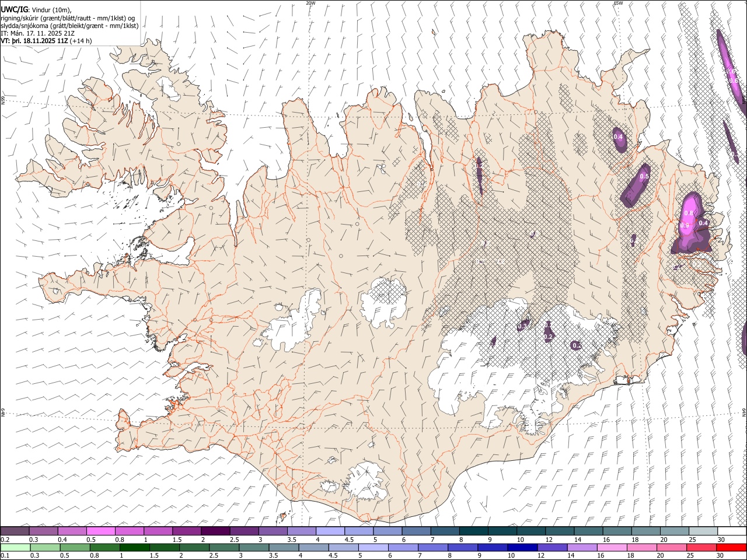Click the '3.5' label in the top legend row
747x560 pixels.
[292, 540]
